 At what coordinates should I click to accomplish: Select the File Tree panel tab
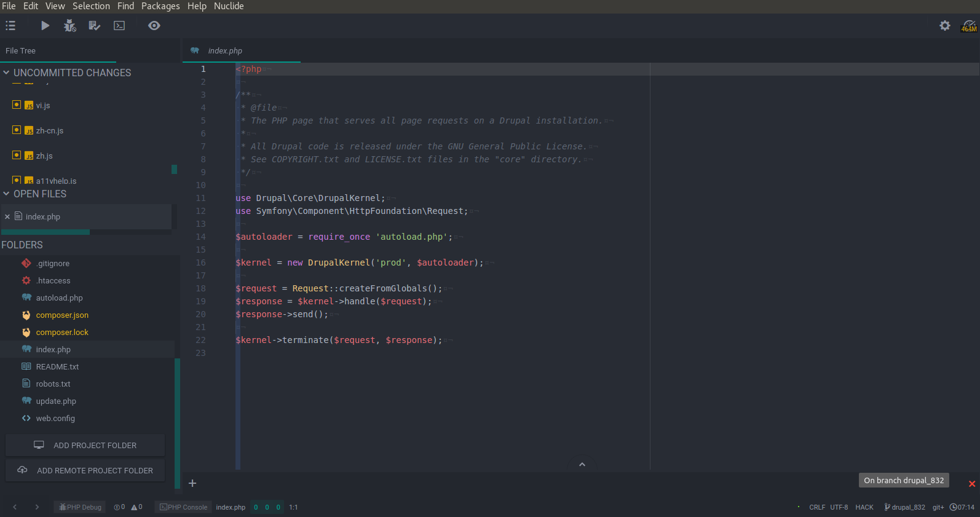point(58,51)
